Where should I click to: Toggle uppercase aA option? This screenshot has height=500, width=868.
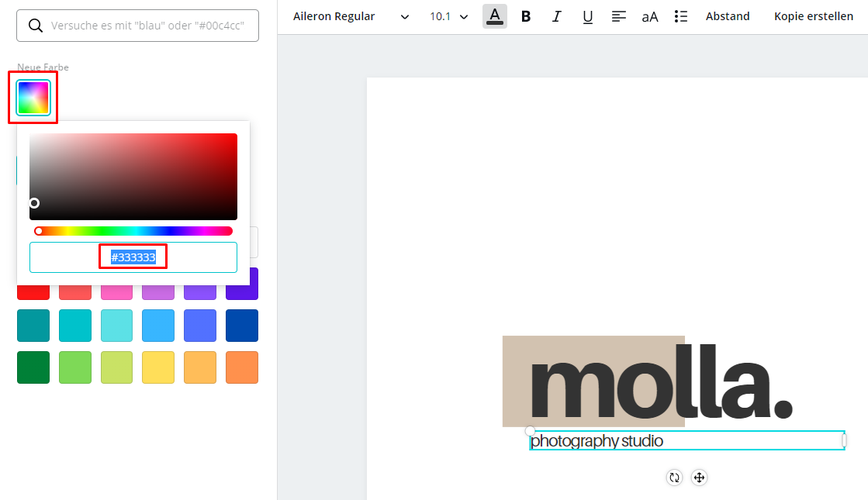coord(650,16)
